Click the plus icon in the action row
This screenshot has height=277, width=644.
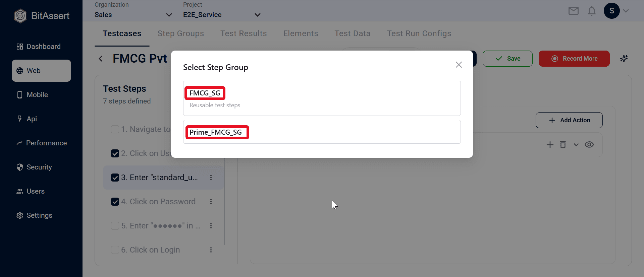point(550,145)
